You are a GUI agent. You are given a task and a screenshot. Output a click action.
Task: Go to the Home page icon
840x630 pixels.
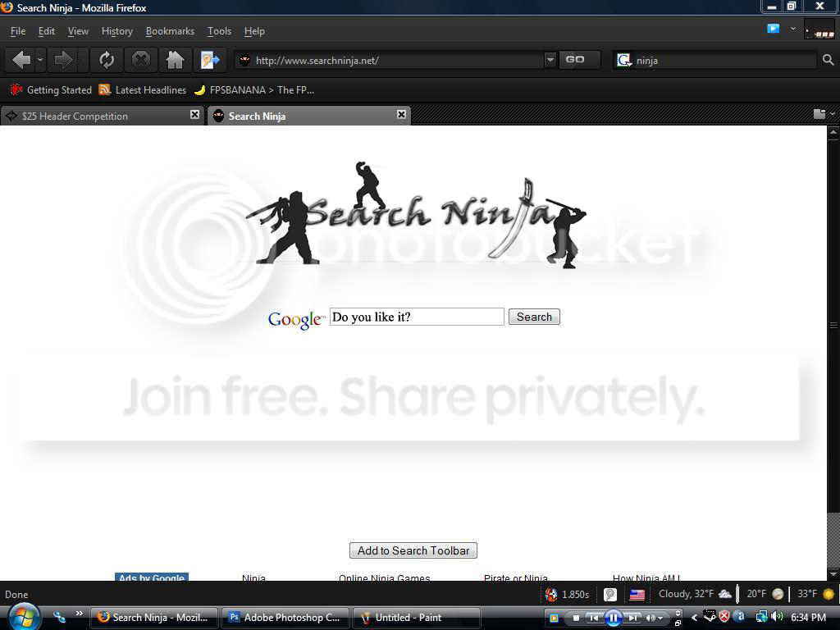click(175, 60)
